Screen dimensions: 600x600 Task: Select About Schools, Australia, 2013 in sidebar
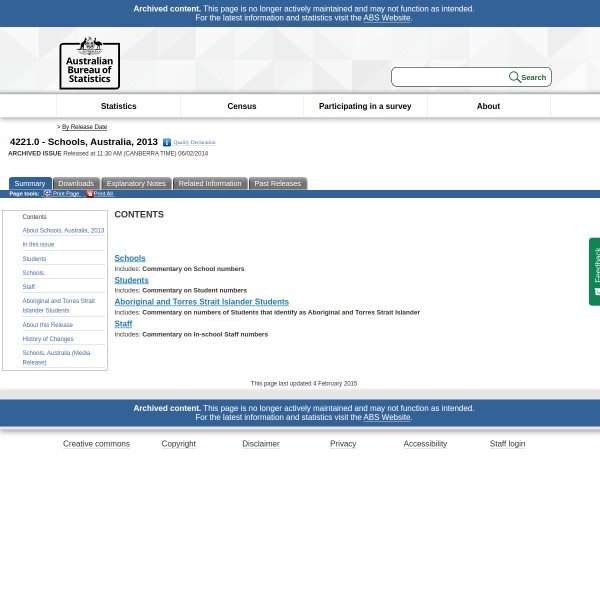(x=63, y=231)
